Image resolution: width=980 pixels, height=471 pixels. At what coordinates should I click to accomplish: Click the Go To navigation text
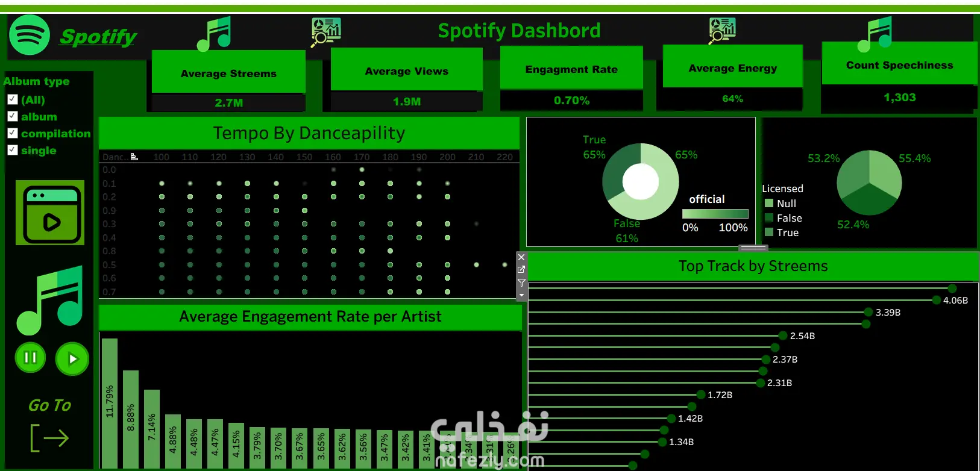49,405
